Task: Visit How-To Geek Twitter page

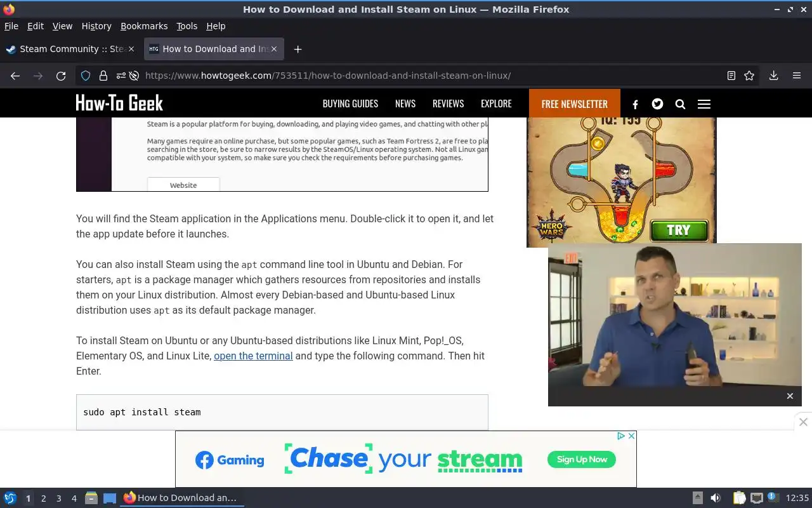Action: (657, 104)
